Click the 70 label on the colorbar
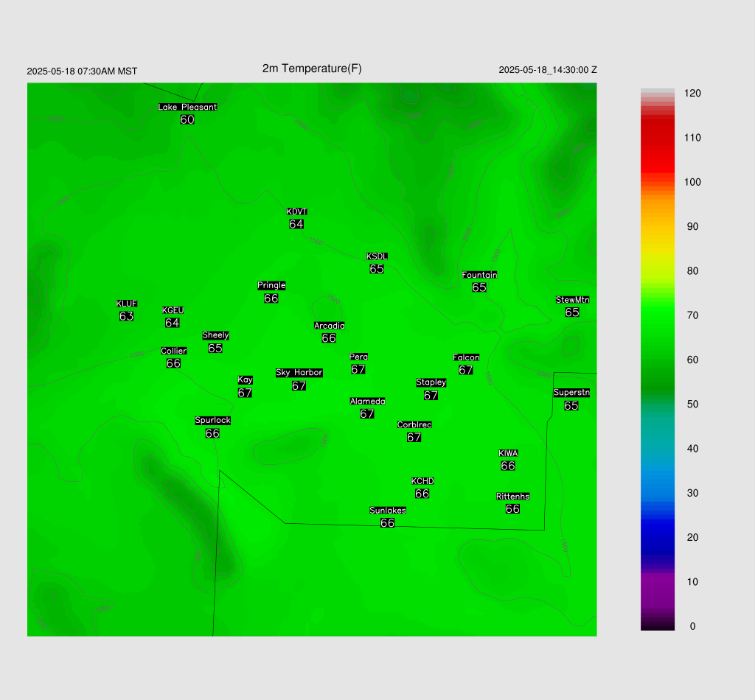This screenshot has height=700, width=755. click(692, 315)
